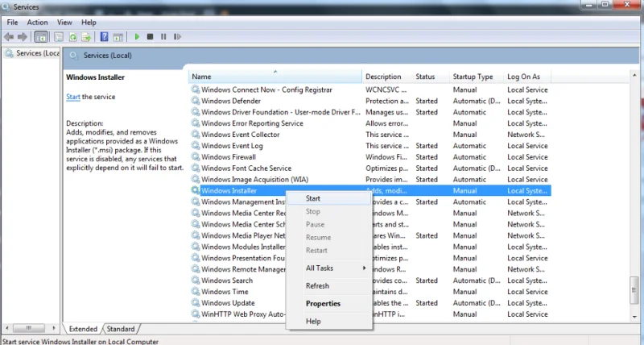Click gear icon beside Windows Connect Now
Viewport: 644px width, 345px height.
pyautogui.click(x=196, y=89)
